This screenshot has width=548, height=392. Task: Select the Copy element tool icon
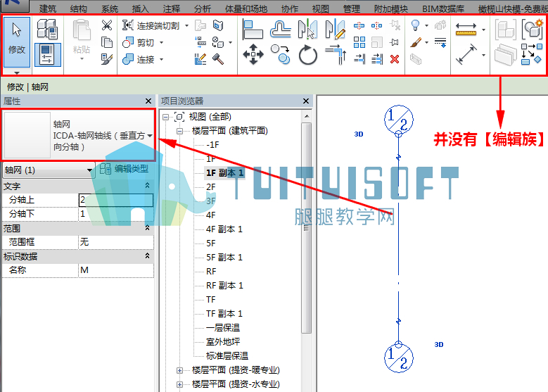[x=280, y=55]
